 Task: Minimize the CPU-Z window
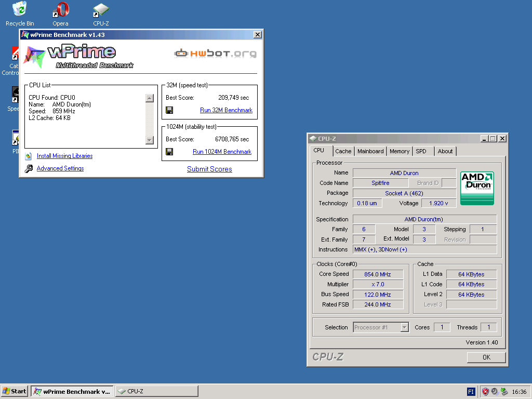484,138
